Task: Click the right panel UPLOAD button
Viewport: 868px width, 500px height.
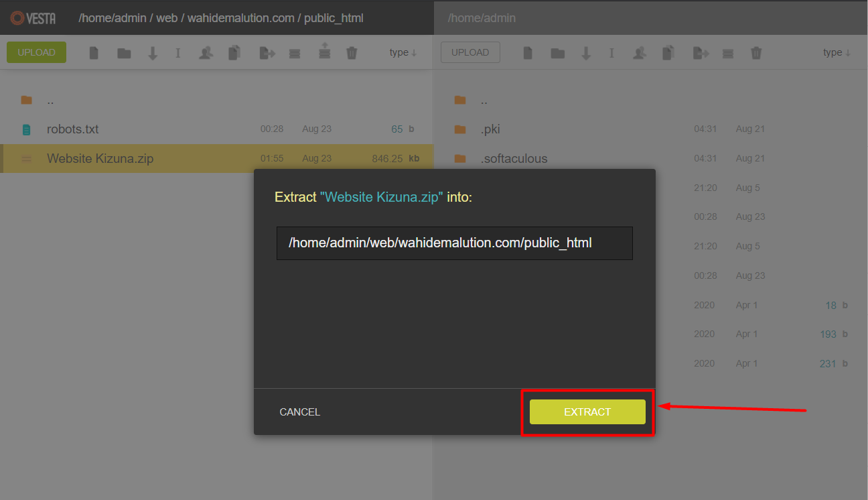Action: click(470, 52)
